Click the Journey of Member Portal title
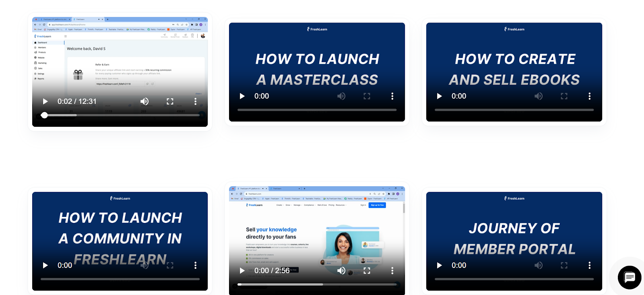This screenshot has width=644, height=295. click(x=514, y=239)
